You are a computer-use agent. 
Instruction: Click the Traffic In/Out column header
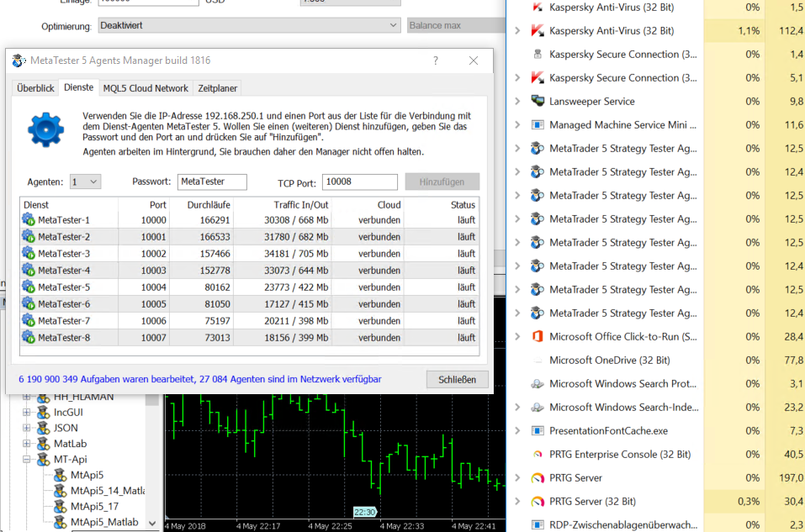[283, 205]
